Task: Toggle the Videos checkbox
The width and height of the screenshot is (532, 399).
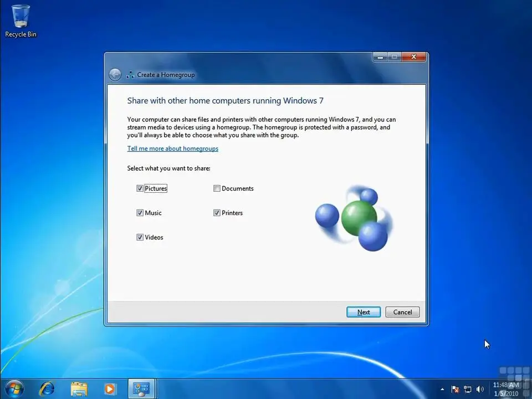Action: click(140, 237)
